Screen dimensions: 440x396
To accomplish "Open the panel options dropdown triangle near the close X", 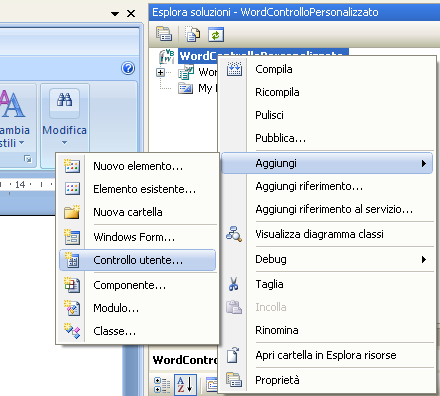I will tap(115, 14).
